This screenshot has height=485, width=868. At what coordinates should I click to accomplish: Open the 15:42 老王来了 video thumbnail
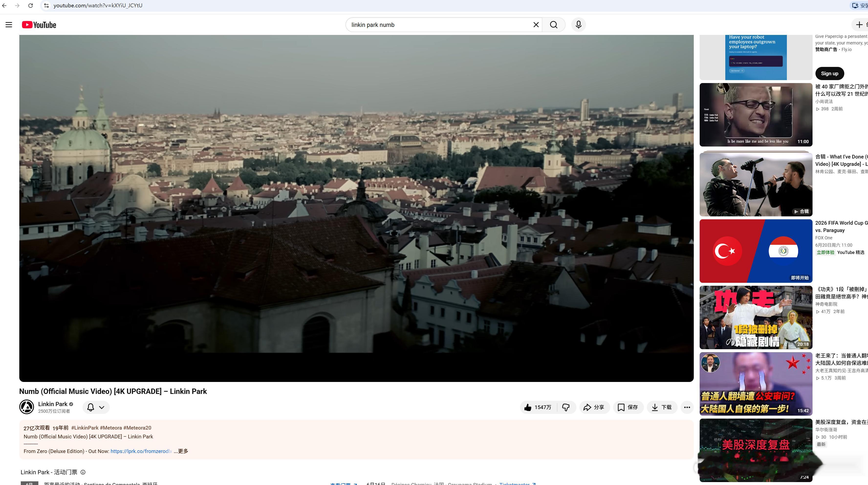point(756,384)
